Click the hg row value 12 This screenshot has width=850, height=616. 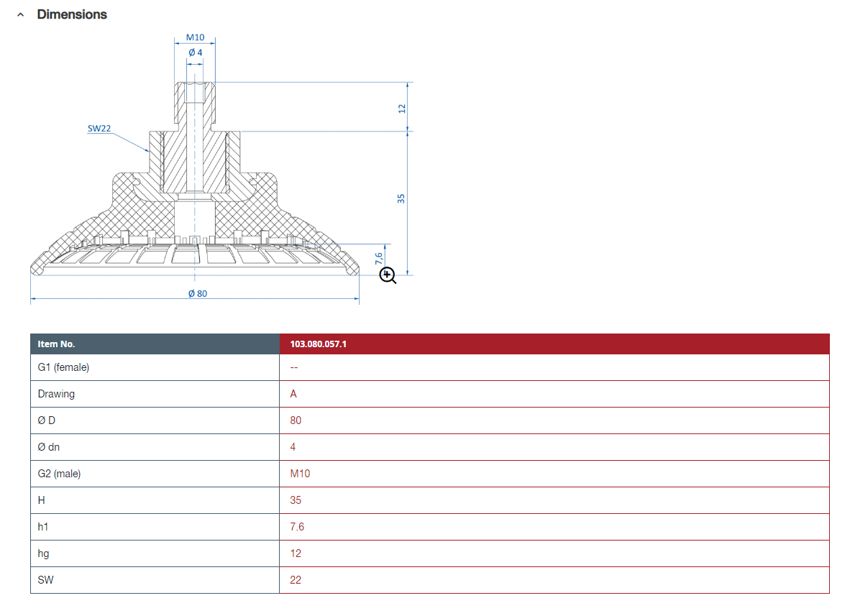(296, 553)
